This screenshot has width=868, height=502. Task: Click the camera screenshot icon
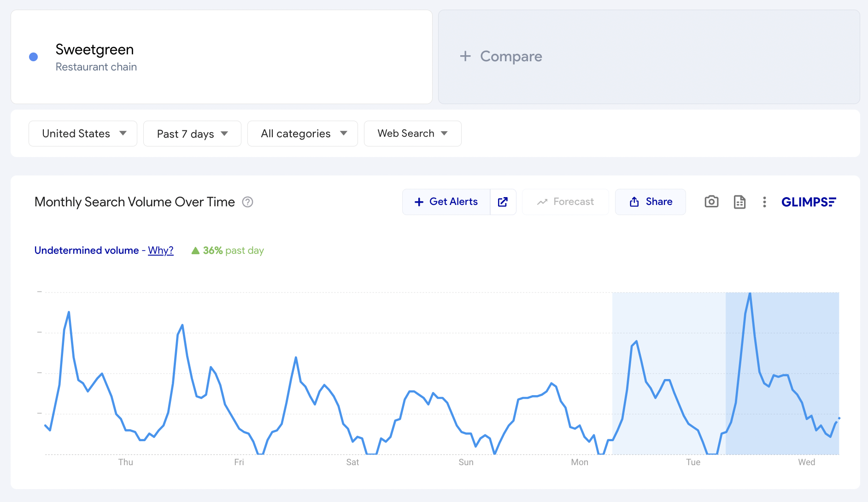[711, 202]
